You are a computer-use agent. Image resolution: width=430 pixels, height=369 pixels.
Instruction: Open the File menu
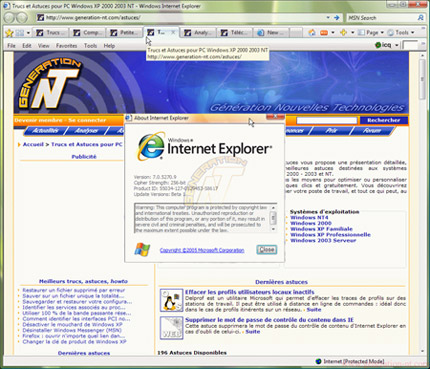click(11, 46)
